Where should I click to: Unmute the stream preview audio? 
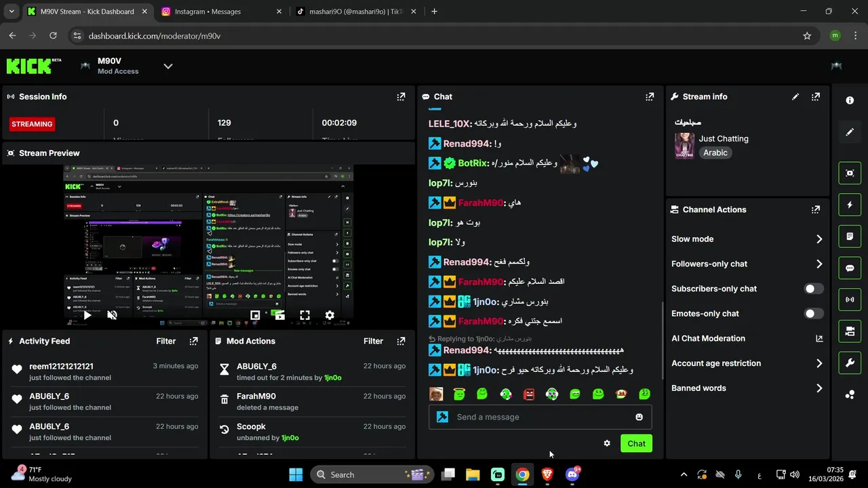113,315
